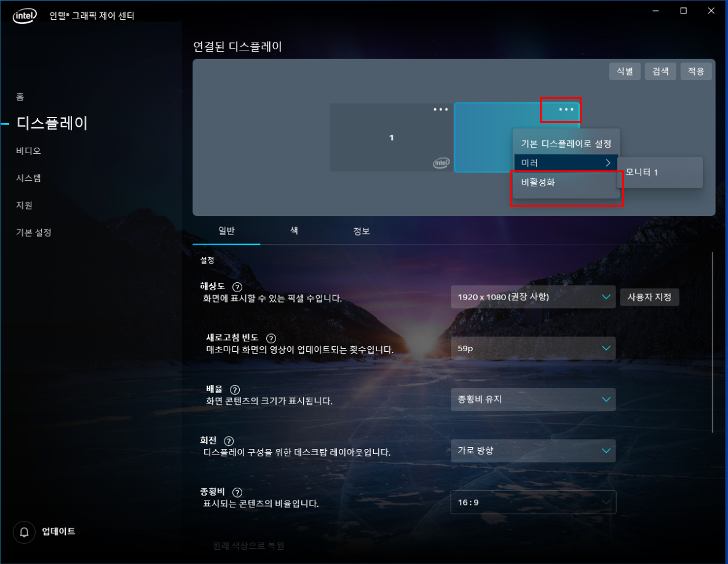Click the 해상도 help question-mark icon
The width and height of the screenshot is (728, 564).
coord(237,287)
